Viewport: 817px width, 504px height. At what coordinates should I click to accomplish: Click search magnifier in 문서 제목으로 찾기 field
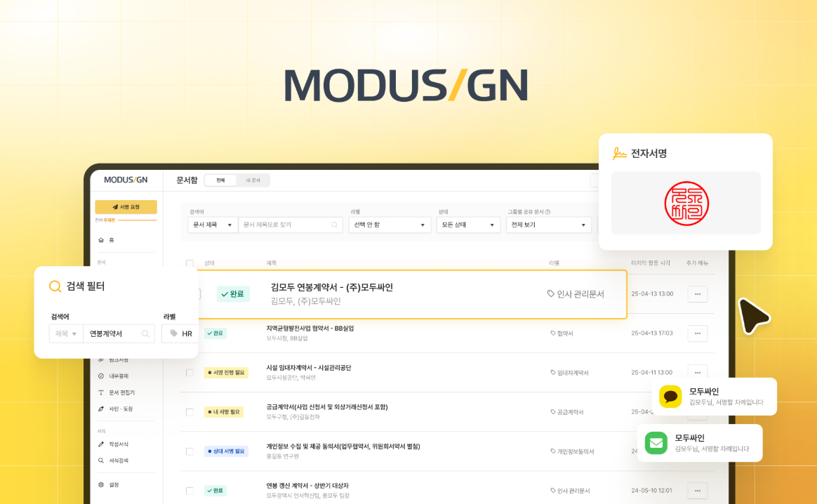tap(335, 225)
